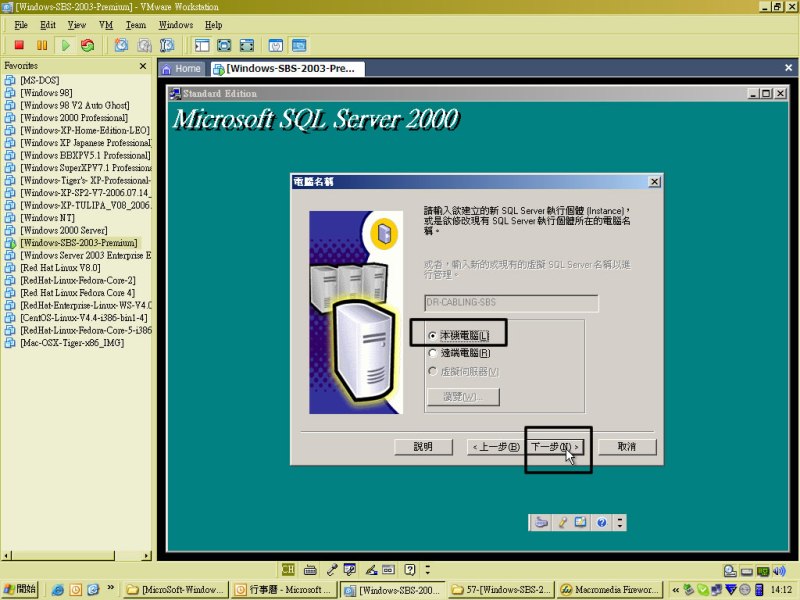Select [MS-DOS] in Favorites
The height and width of the screenshot is (600, 800).
(40, 80)
